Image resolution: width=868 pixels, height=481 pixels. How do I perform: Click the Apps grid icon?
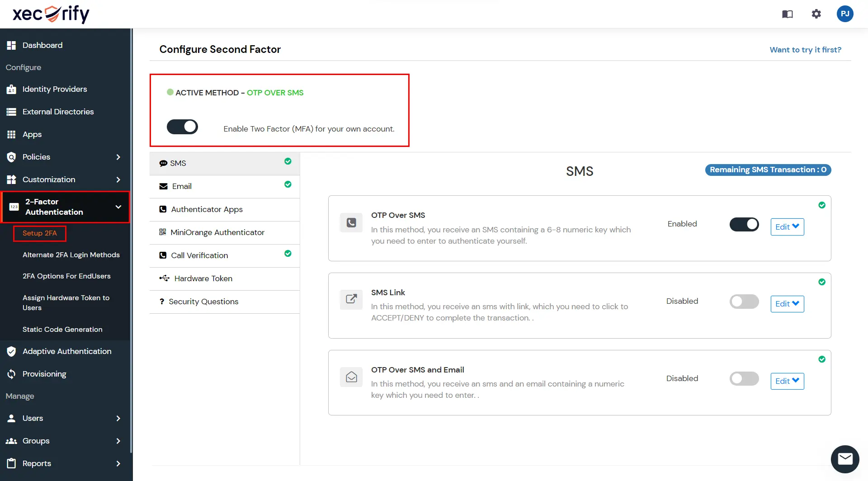(11, 134)
